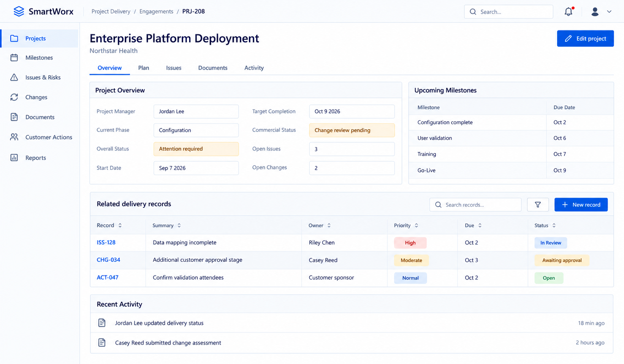The width and height of the screenshot is (624, 364).
Task: Click the High priority badge
Action: tap(410, 243)
